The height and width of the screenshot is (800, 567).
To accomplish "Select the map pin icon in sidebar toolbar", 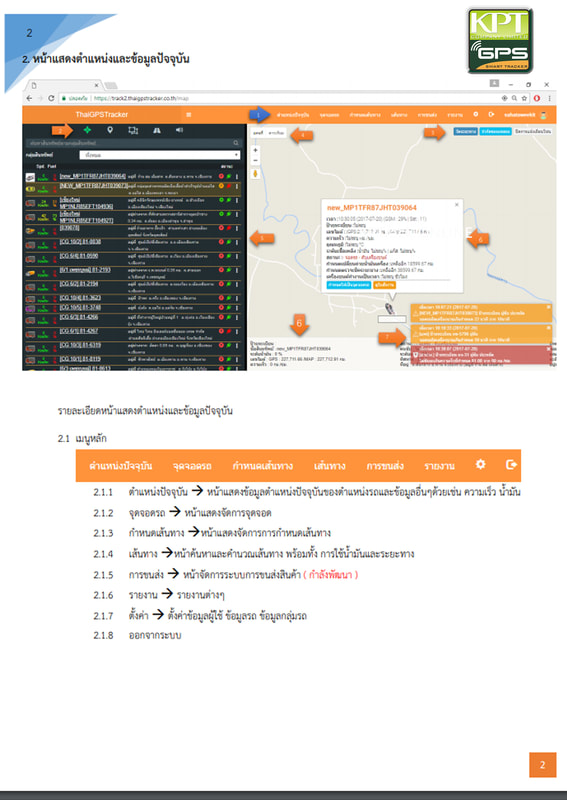I will [x=110, y=131].
